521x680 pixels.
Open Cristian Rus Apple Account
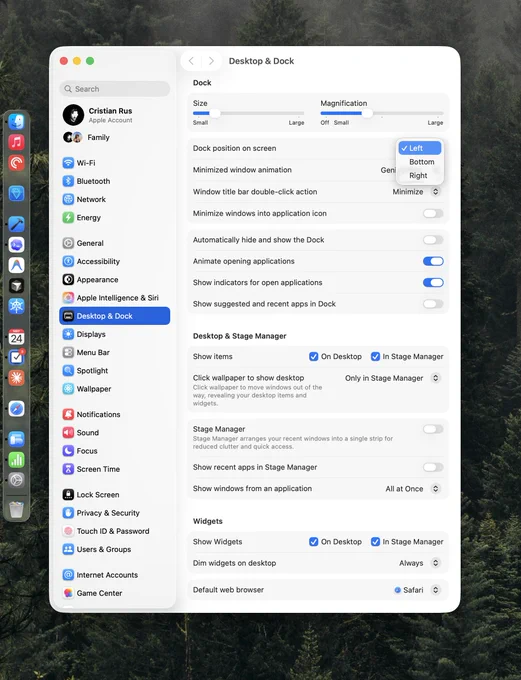[x=115, y=115]
